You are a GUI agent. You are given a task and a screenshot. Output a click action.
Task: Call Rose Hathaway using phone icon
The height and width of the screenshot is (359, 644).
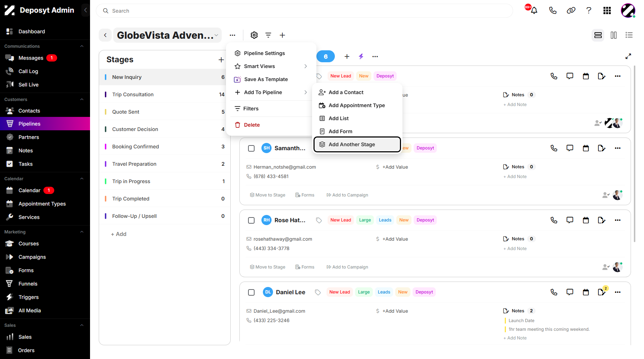click(554, 220)
